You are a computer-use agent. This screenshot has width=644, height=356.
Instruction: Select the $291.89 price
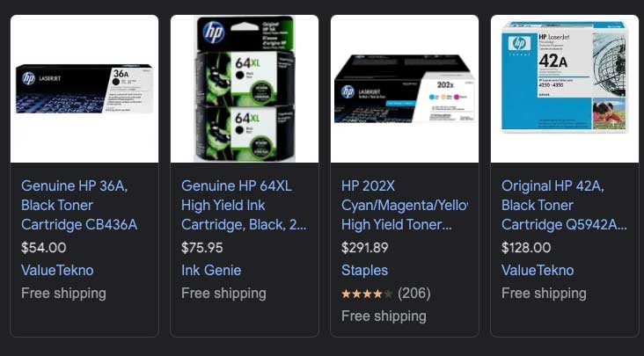coord(365,247)
